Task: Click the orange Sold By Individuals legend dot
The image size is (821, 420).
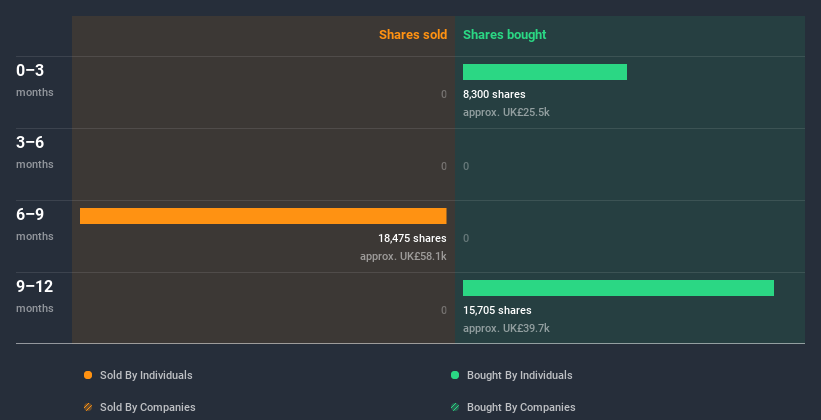Action: click(x=88, y=375)
